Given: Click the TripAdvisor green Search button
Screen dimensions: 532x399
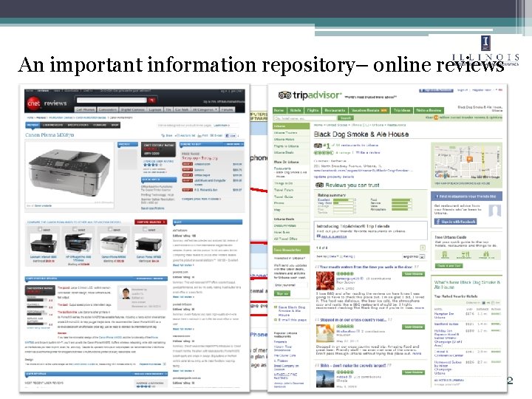Looking at the screenshot, I should 345,118.
